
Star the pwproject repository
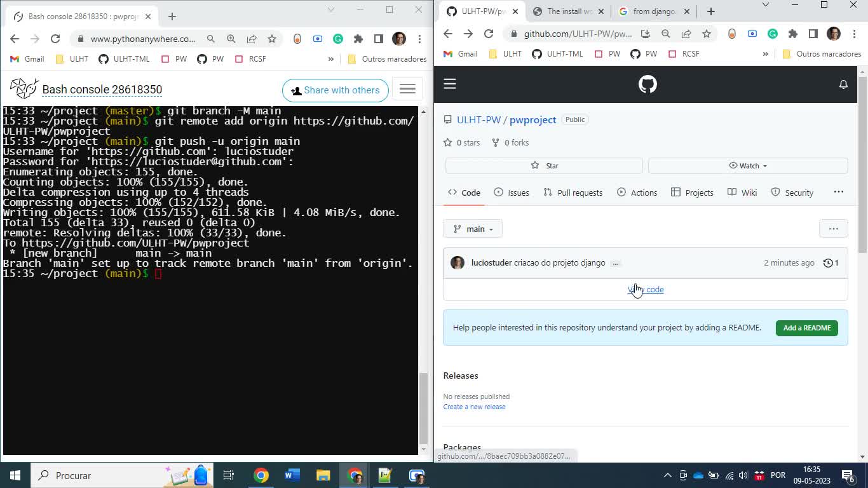click(544, 165)
